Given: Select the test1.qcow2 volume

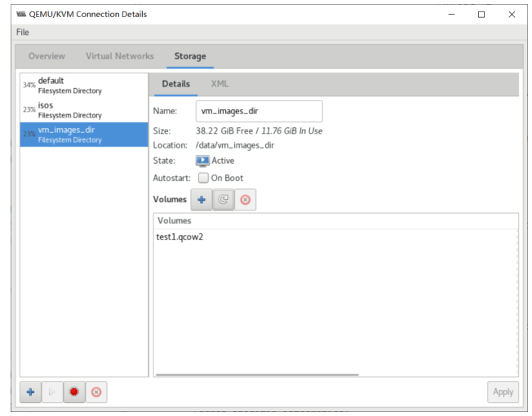Looking at the screenshot, I should tap(180, 237).
